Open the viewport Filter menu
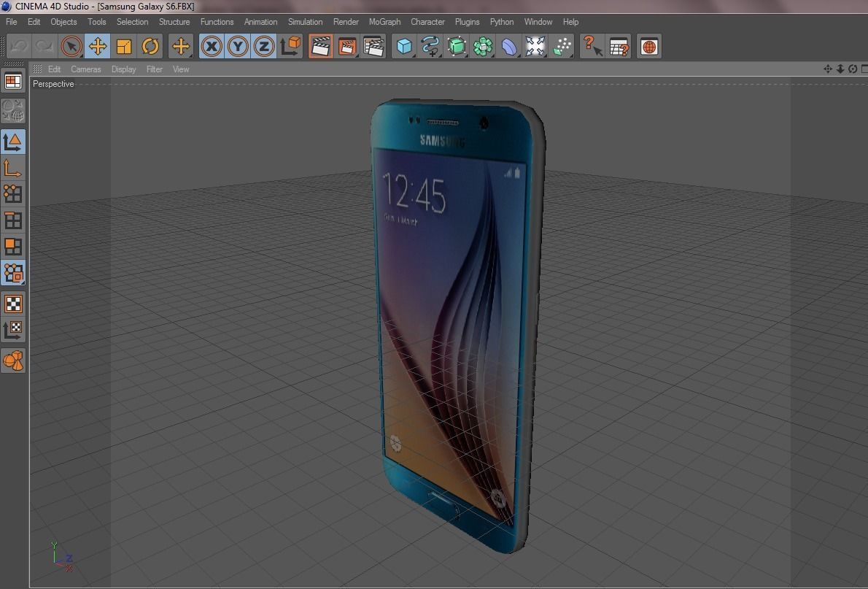 155,69
